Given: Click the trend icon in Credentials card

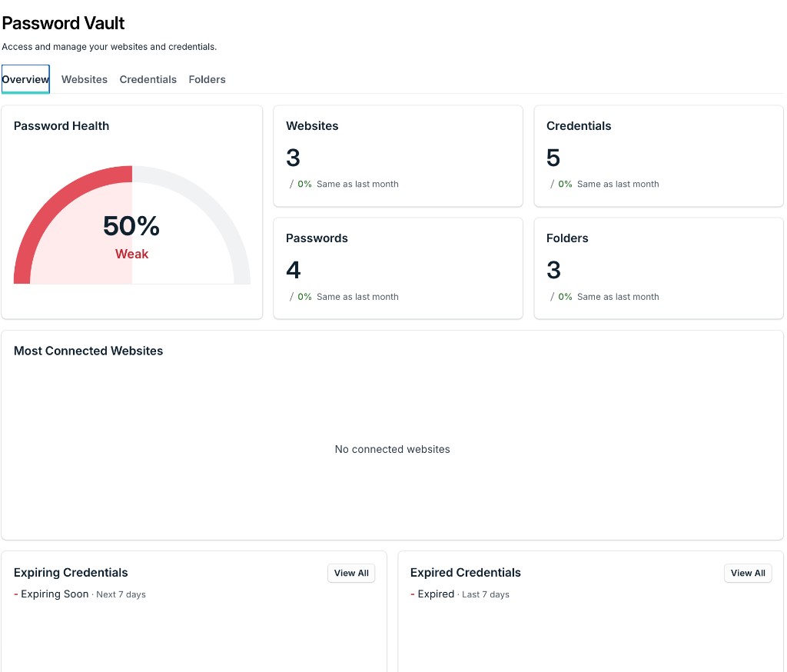Looking at the screenshot, I should [x=552, y=185].
